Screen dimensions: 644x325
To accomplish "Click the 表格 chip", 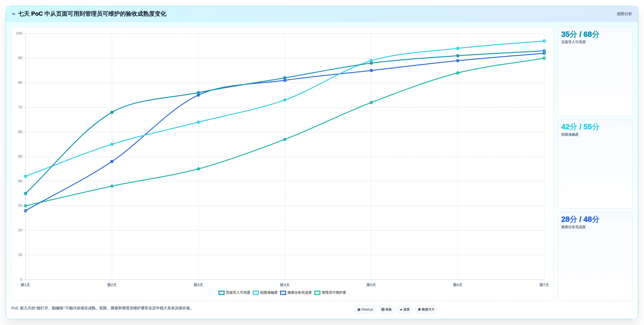I will tap(386, 310).
